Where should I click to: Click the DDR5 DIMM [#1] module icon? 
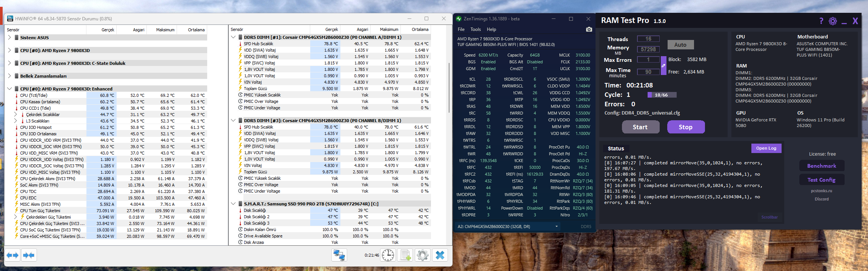240,37
